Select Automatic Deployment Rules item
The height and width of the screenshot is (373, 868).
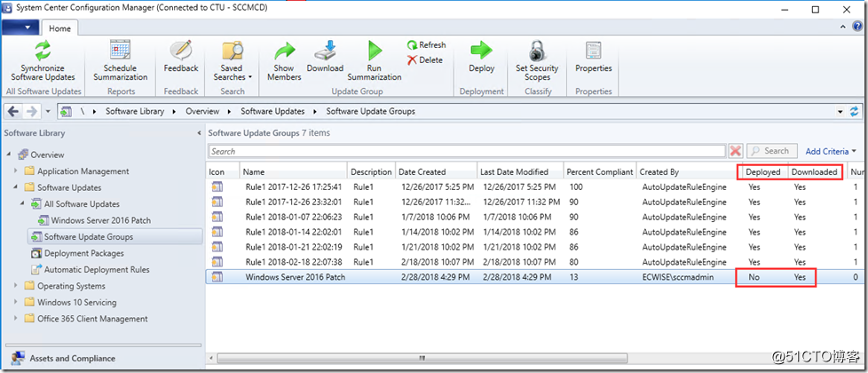tap(97, 269)
